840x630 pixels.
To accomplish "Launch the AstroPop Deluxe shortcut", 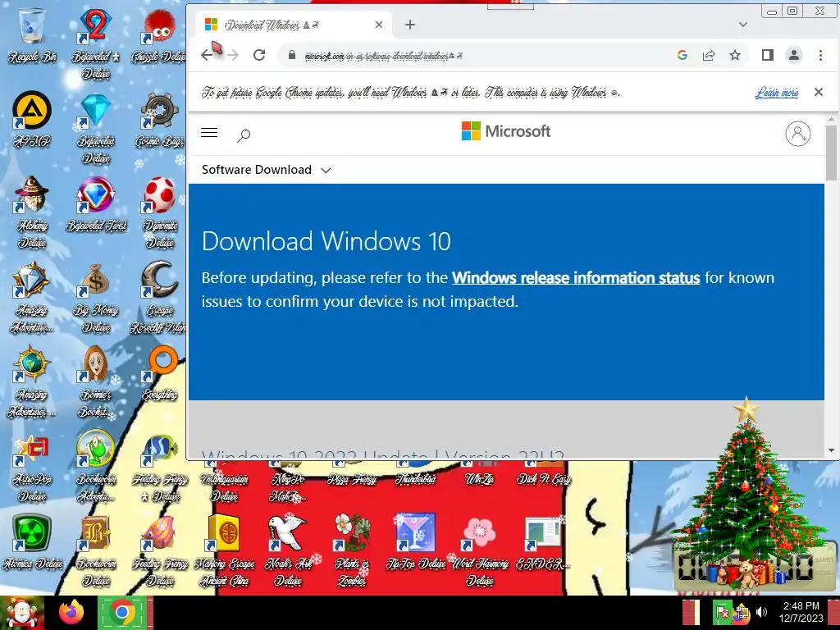I will [32, 467].
